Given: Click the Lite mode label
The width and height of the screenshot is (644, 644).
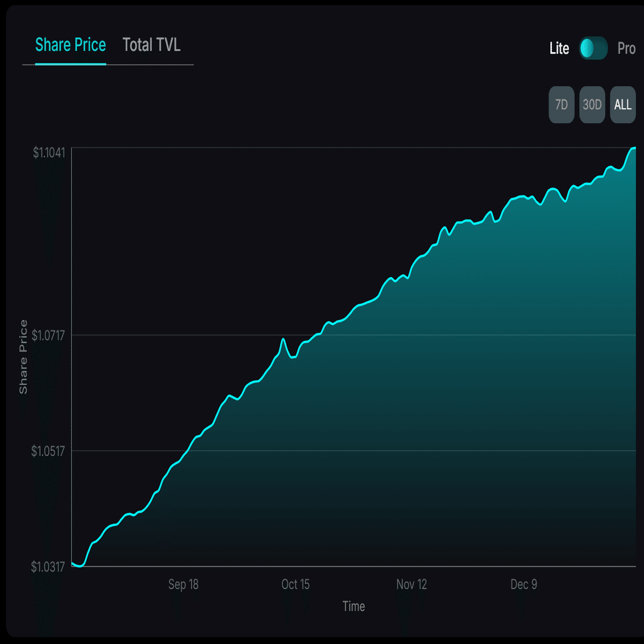Looking at the screenshot, I should tap(559, 49).
